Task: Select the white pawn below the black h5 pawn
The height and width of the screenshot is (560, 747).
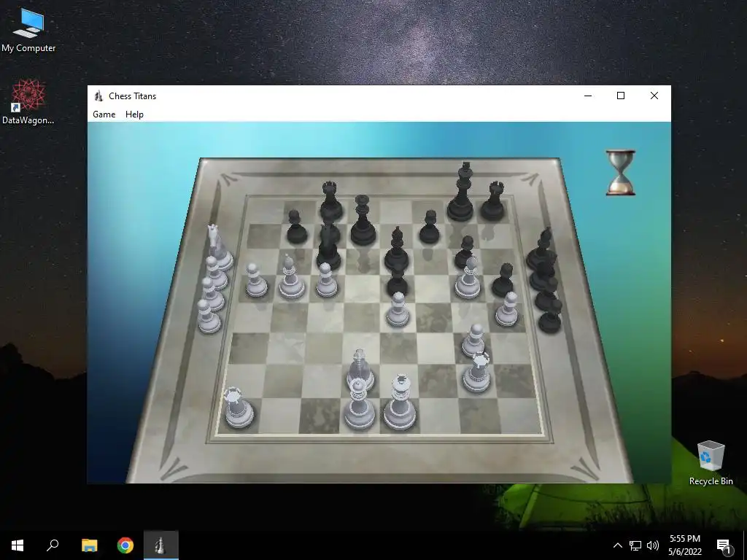Action: coord(507,309)
